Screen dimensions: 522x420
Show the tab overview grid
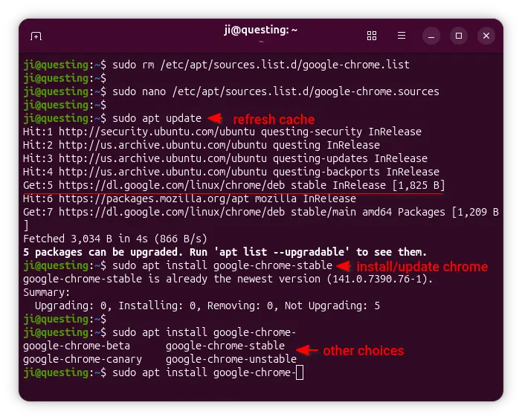pyautogui.click(x=372, y=36)
